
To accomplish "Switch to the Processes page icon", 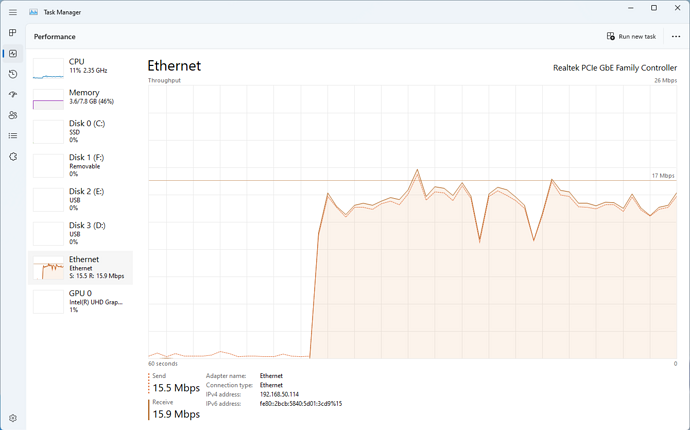I will tap(13, 33).
